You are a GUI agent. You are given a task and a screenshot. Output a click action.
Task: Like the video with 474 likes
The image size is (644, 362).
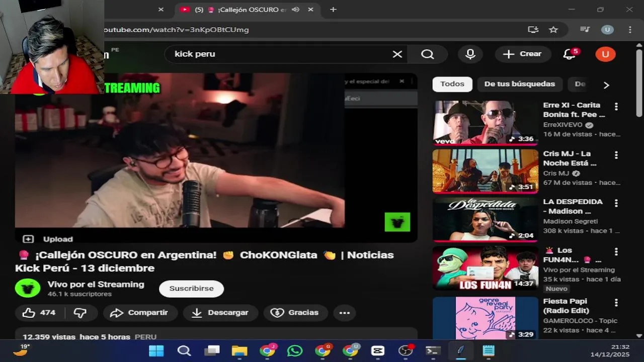(39, 313)
